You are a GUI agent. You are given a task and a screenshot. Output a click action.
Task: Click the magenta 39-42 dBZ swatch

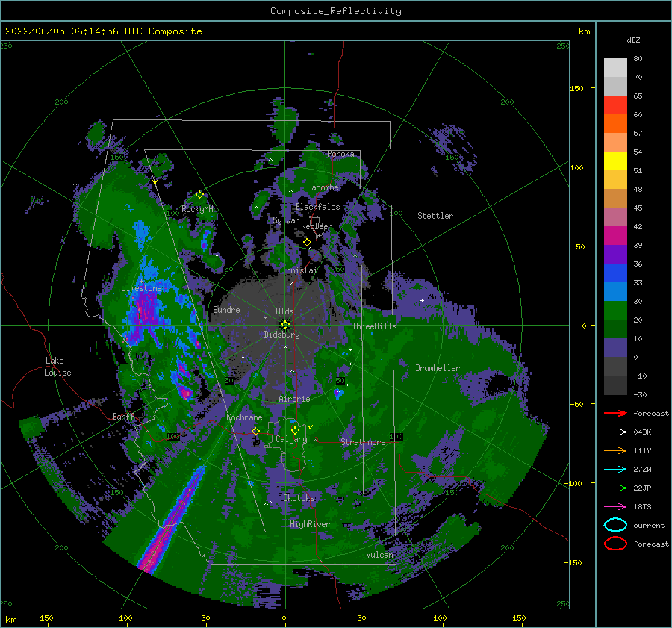pos(615,236)
